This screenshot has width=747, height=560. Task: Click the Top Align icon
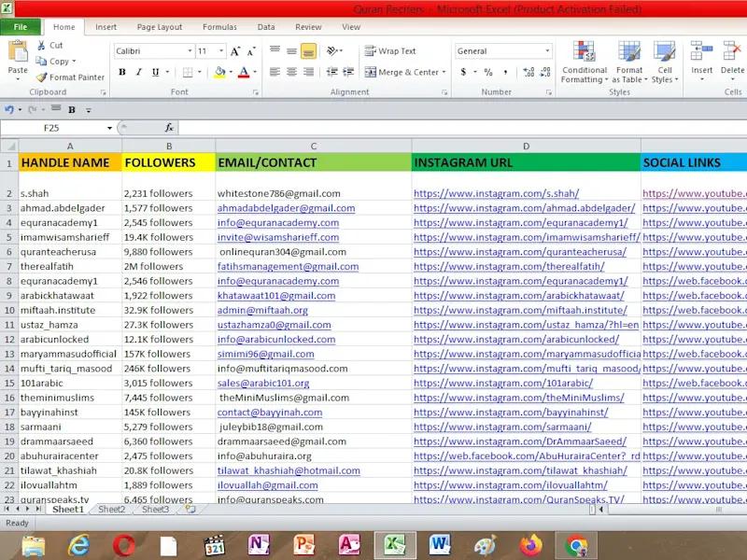pyautogui.click(x=275, y=50)
